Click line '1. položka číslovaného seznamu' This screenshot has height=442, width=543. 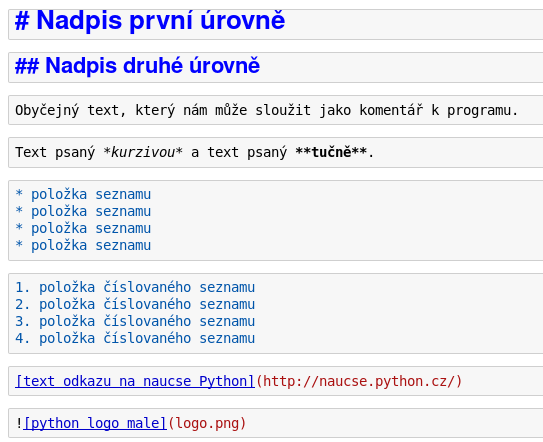(135, 288)
